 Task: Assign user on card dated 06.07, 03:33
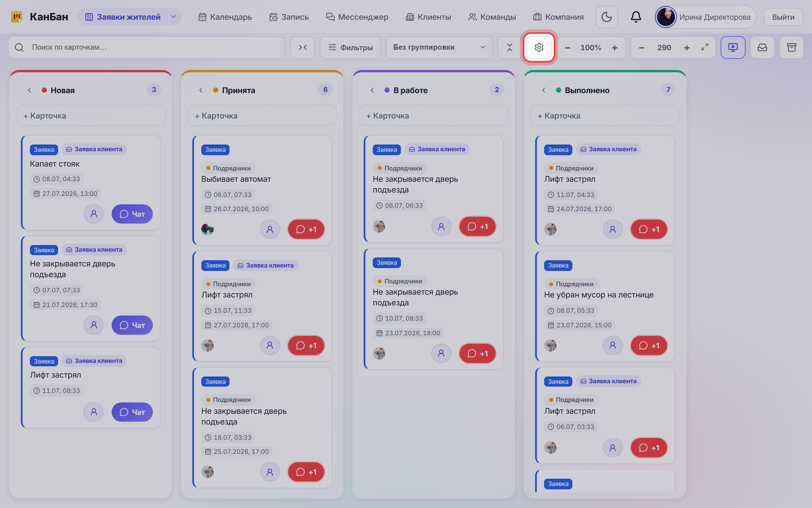coord(613,448)
